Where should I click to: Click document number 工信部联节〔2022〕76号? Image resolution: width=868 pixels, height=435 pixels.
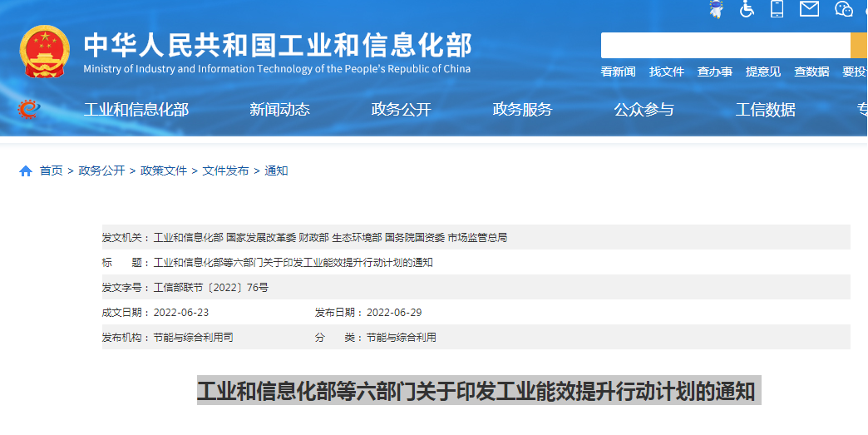(x=211, y=288)
